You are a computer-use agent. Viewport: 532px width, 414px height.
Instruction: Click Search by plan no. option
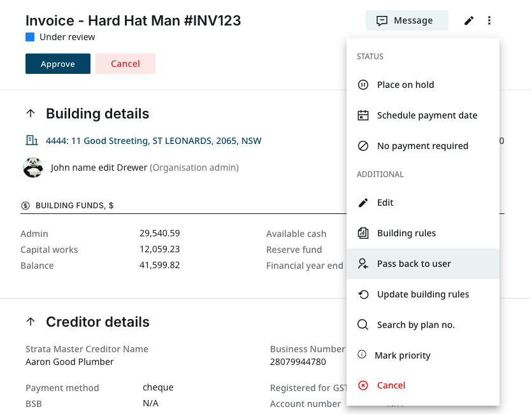(415, 325)
